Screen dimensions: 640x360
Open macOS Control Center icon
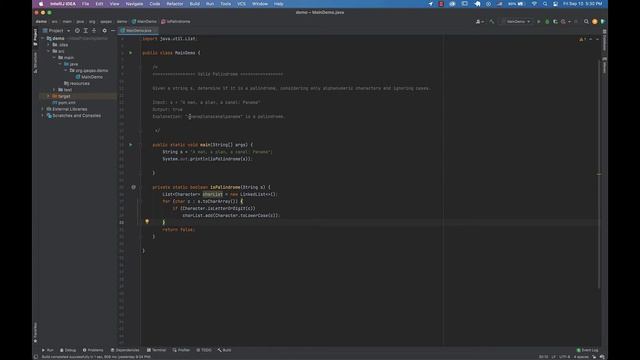(x=556, y=4)
